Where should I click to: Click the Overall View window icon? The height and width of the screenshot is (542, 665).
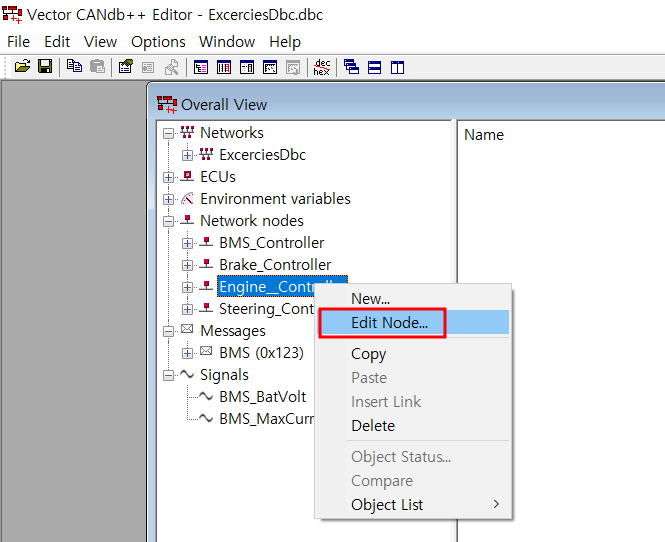click(x=167, y=104)
